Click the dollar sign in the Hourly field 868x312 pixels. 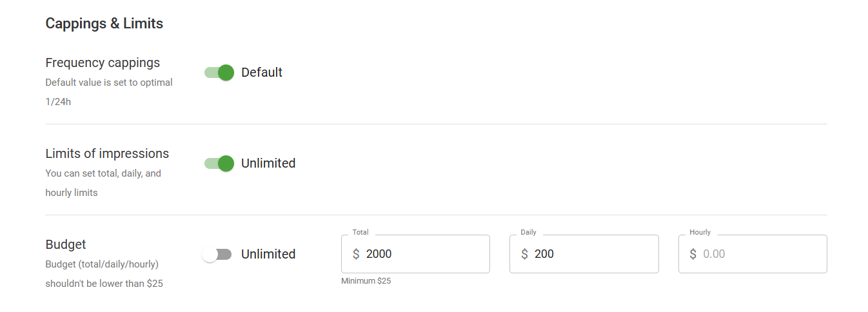[693, 254]
